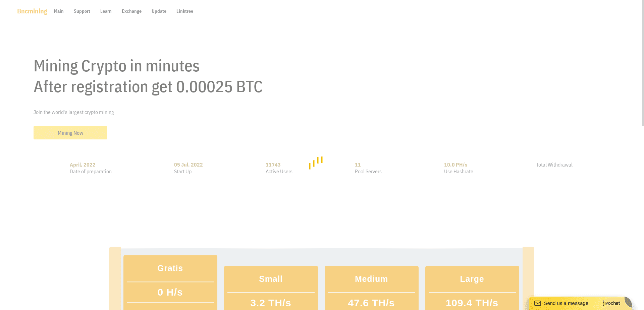Click the 10.0 PH/s Use Hashrate stat
This screenshot has height=310, width=644.
click(x=458, y=168)
